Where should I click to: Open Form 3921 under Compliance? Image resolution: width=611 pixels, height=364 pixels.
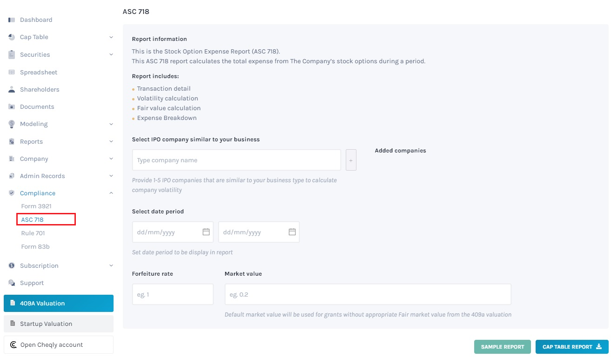click(x=36, y=206)
